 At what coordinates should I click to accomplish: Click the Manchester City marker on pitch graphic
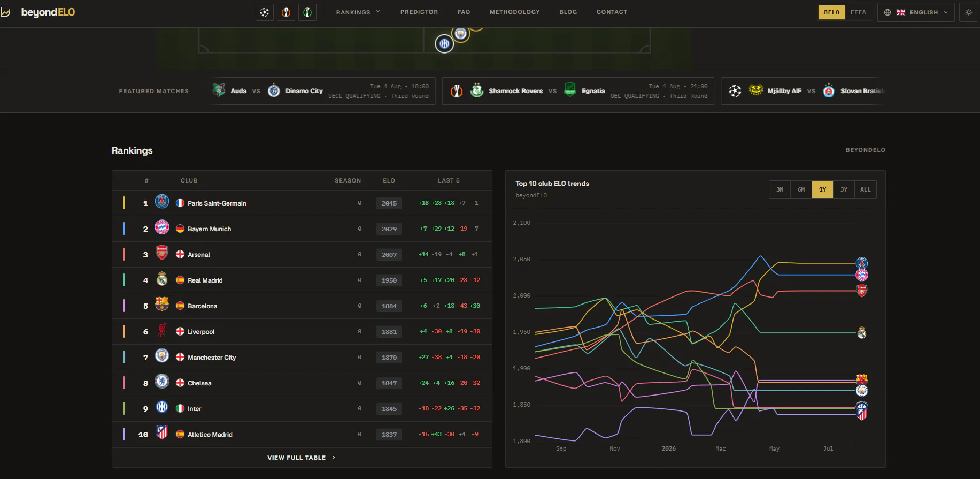[460, 34]
